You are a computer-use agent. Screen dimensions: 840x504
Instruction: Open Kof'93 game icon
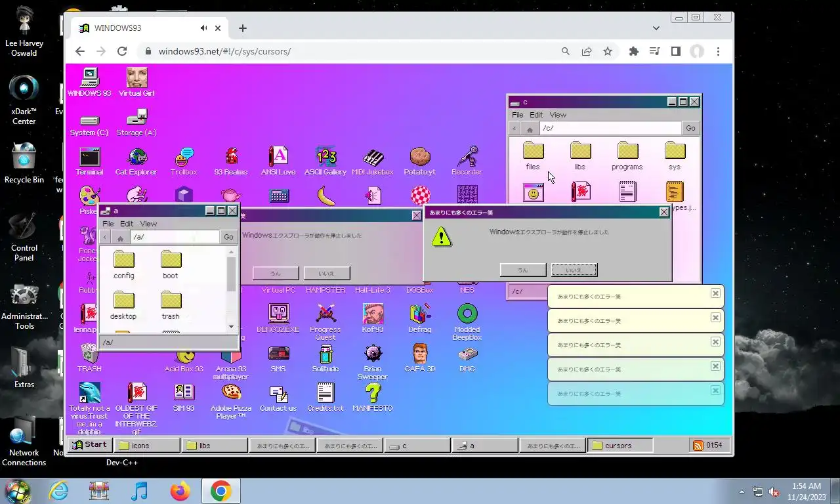click(373, 319)
